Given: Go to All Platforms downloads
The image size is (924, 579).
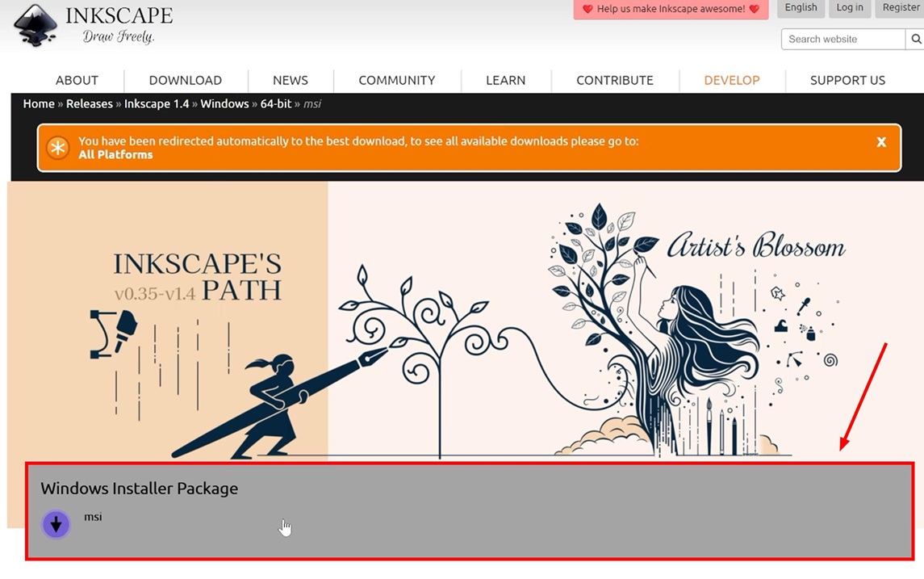Looking at the screenshot, I should point(116,153).
